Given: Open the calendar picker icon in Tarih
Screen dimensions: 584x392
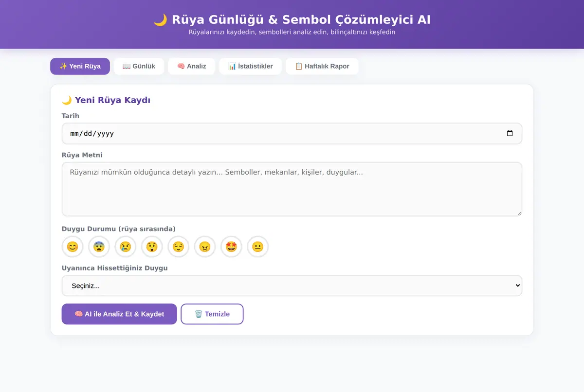Looking at the screenshot, I should point(510,133).
